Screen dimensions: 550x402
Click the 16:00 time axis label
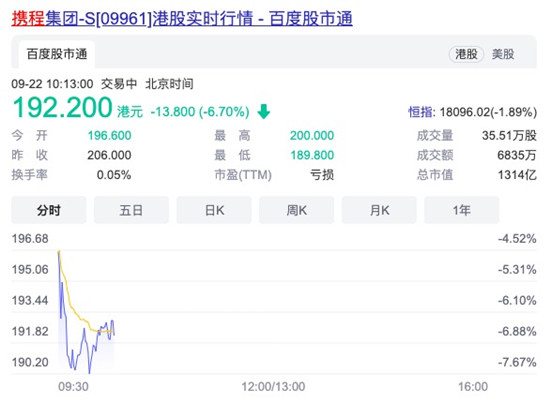click(473, 387)
